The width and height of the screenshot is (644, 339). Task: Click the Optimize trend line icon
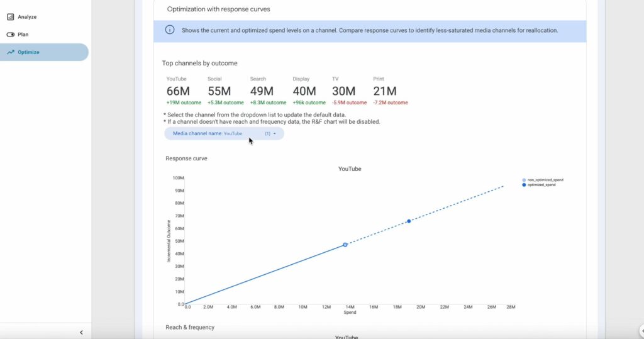(11, 52)
